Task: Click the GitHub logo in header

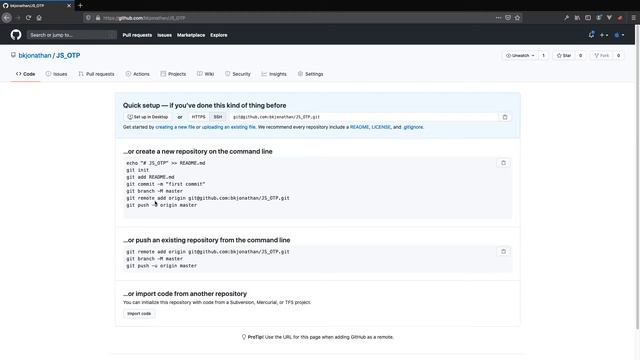Action: coord(16,35)
